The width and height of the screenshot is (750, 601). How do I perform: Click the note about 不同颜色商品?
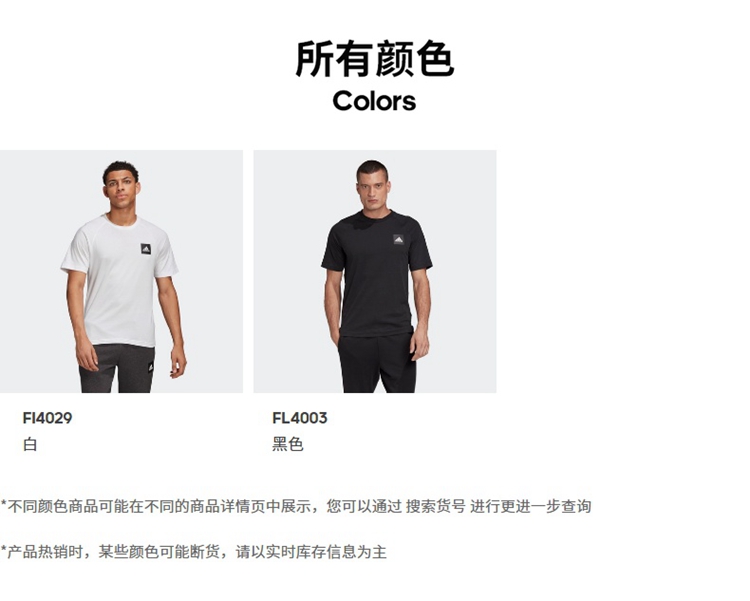tap(296, 506)
